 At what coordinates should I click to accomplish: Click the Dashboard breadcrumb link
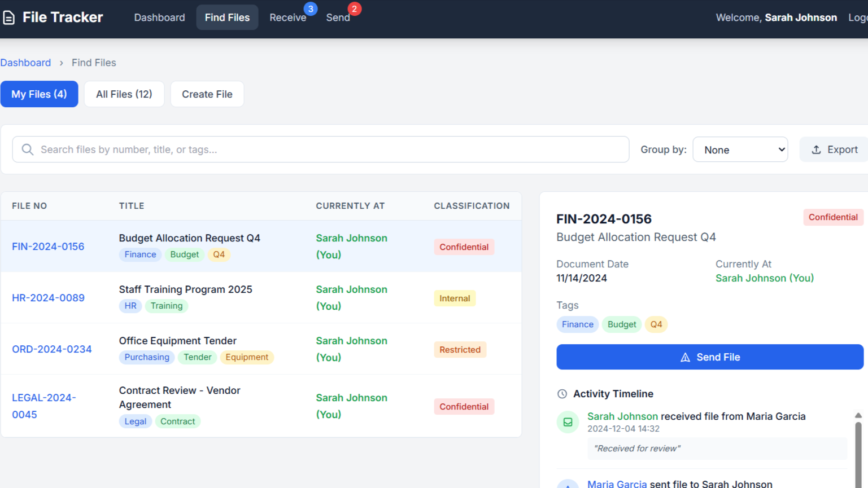(25, 63)
